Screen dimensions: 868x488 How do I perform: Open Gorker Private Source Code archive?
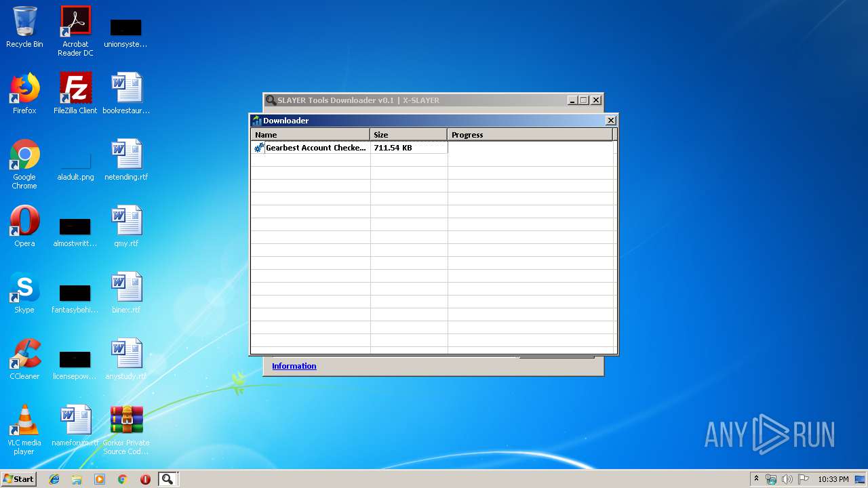(x=126, y=430)
